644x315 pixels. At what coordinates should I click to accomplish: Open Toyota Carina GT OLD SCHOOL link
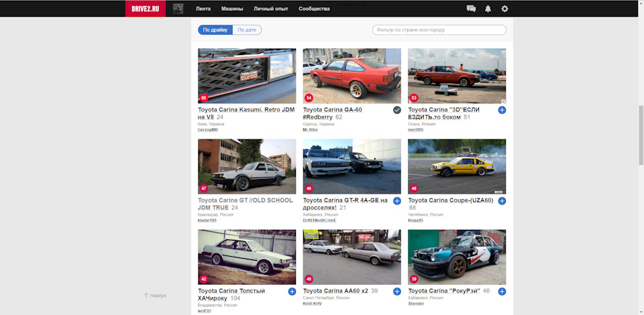click(x=246, y=204)
